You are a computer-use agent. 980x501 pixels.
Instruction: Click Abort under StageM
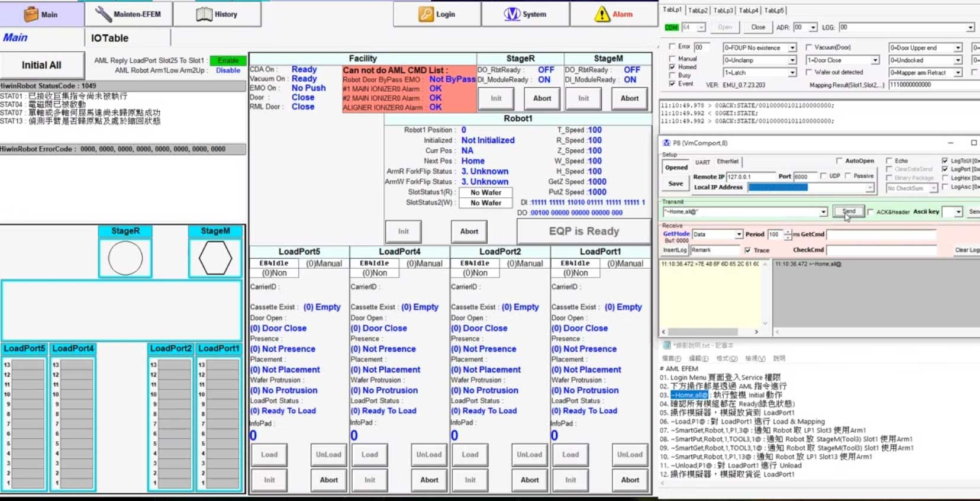tap(630, 98)
